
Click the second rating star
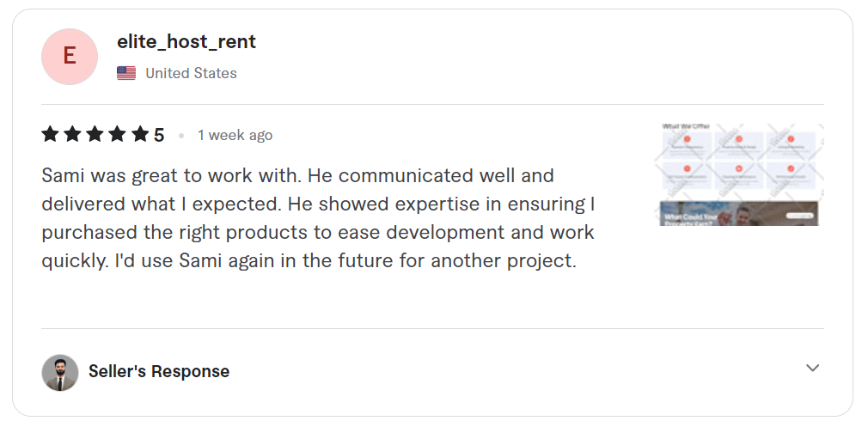[x=73, y=134]
